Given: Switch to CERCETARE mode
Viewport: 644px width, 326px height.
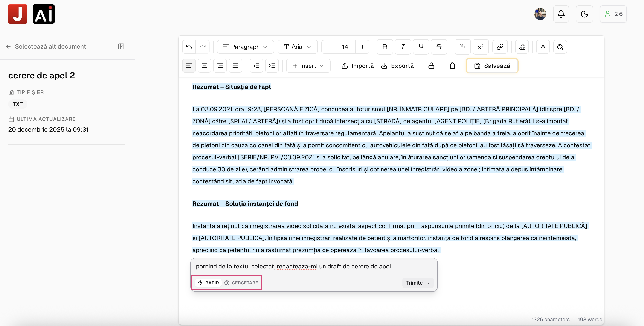Looking at the screenshot, I should pos(241,283).
